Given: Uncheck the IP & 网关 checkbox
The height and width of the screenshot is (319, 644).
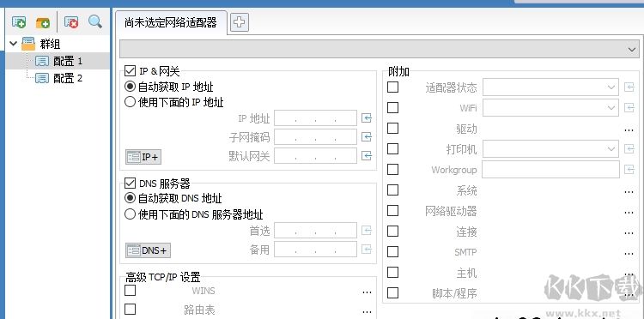Looking at the screenshot, I should 131,71.
